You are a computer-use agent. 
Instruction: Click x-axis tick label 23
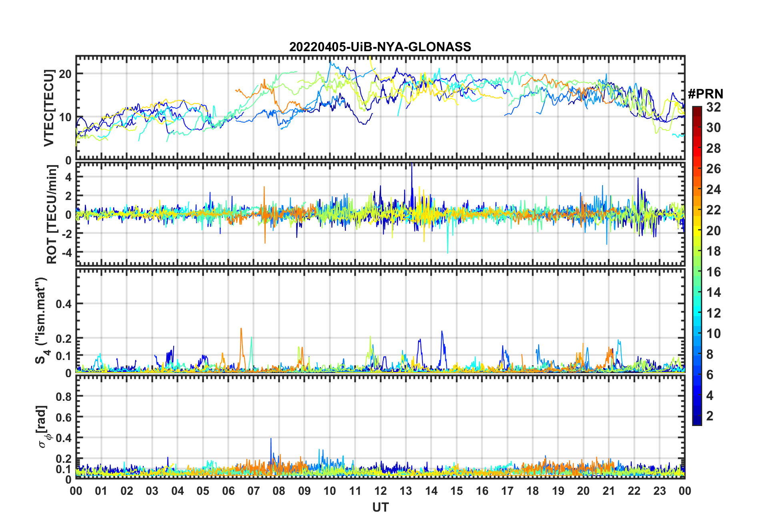(x=660, y=491)
